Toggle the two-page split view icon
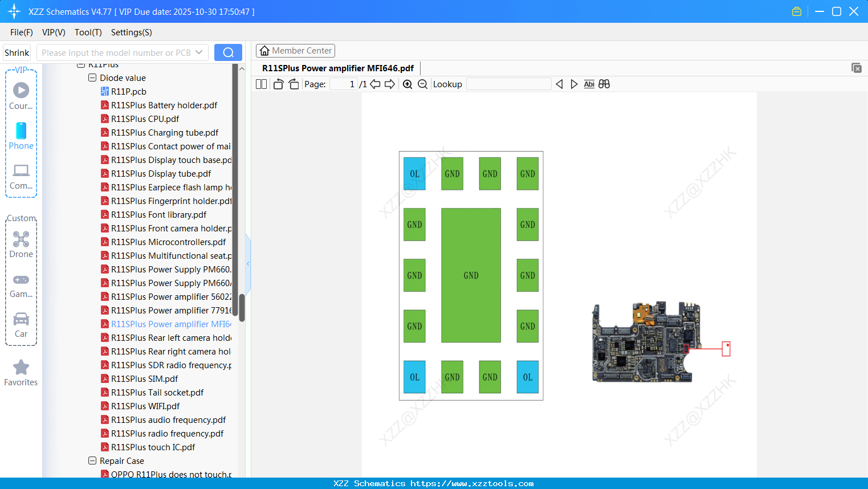Image resolution: width=868 pixels, height=489 pixels. pos(262,84)
